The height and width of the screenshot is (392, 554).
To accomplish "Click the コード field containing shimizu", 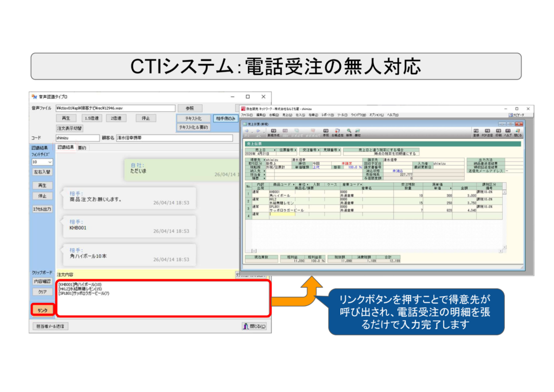I will click(77, 138).
